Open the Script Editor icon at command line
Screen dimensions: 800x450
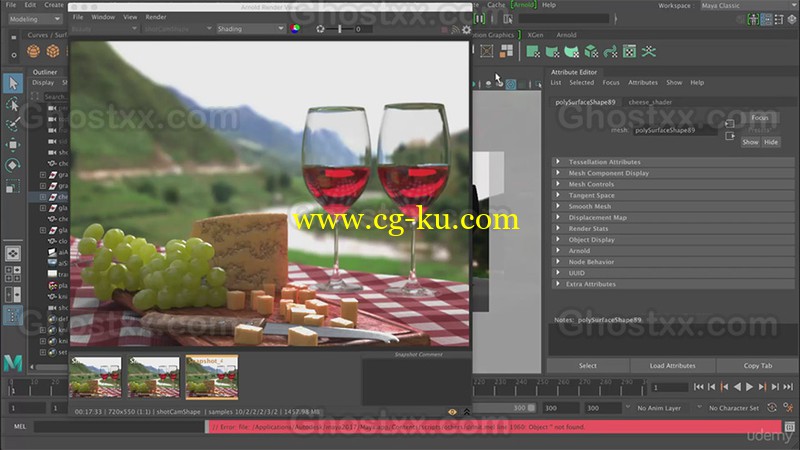tap(790, 427)
